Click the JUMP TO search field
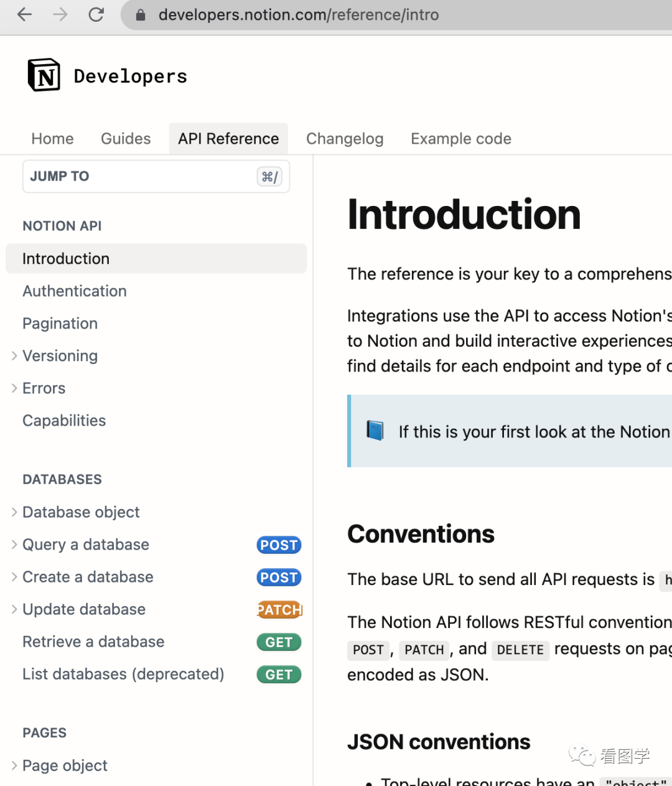This screenshot has height=786, width=672. point(156,177)
